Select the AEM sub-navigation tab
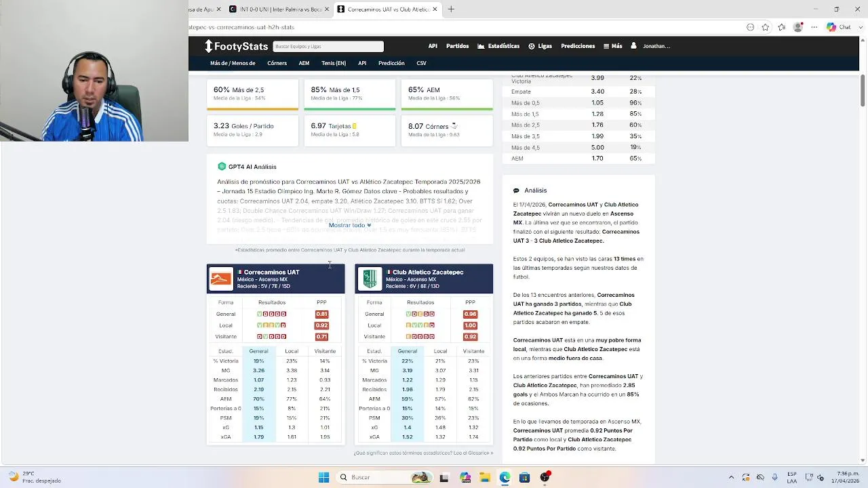This screenshot has height=488, width=868. coord(304,63)
